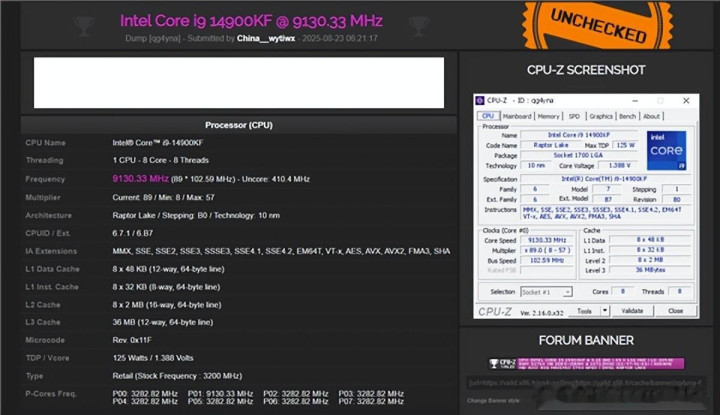
Task: Click the CPU-Z app icon in the screenshot title bar
Action: [x=480, y=101]
